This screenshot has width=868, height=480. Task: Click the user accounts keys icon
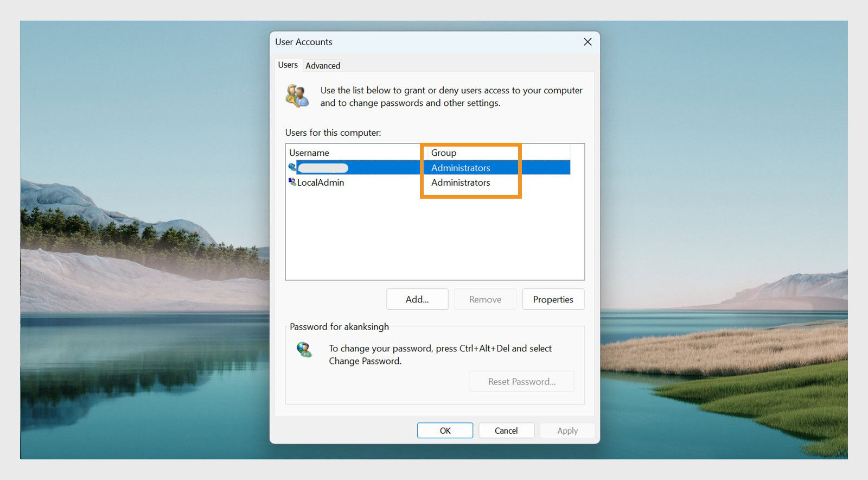[x=297, y=96]
